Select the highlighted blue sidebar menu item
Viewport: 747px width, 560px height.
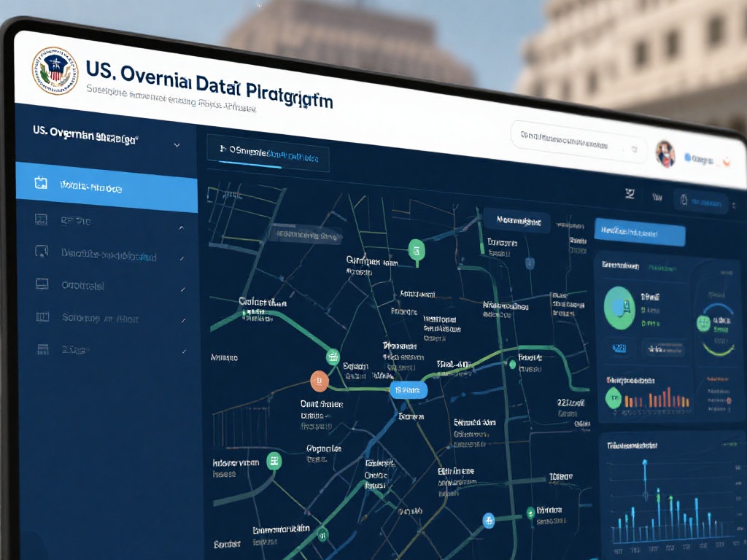(107, 187)
